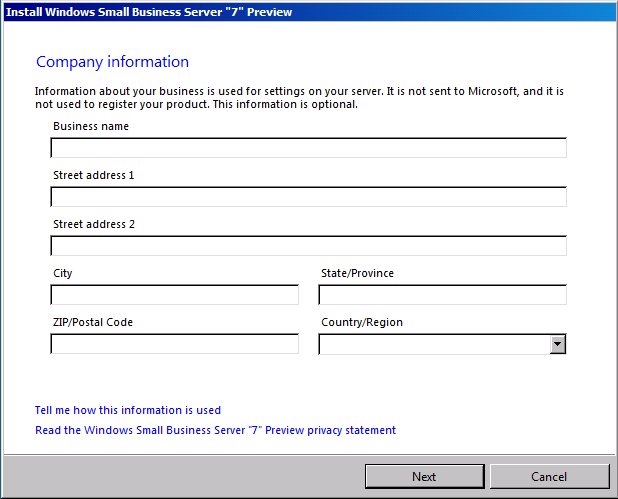Image resolution: width=618 pixels, height=499 pixels.
Task: Click into the City text field
Action: (x=174, y=295)
